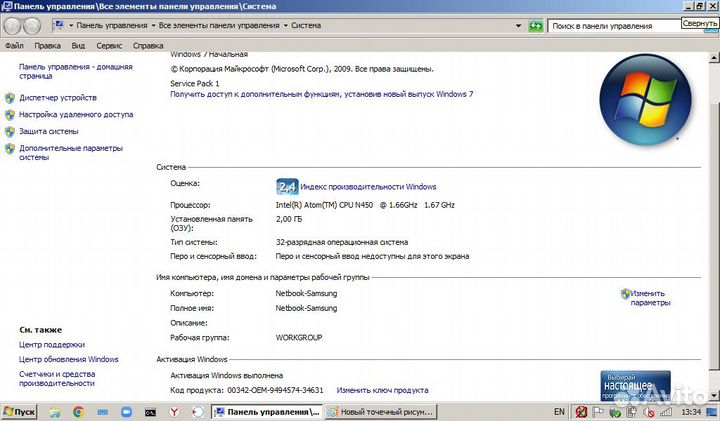This screenshot has width=720, height=421.
Task: Click Все элементы панели управления breadcrumb
Action: pos(219,26)
